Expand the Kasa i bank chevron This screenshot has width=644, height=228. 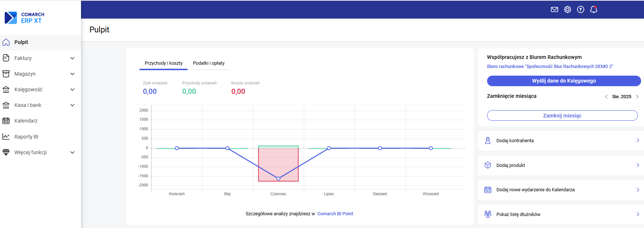pos(72,105)
